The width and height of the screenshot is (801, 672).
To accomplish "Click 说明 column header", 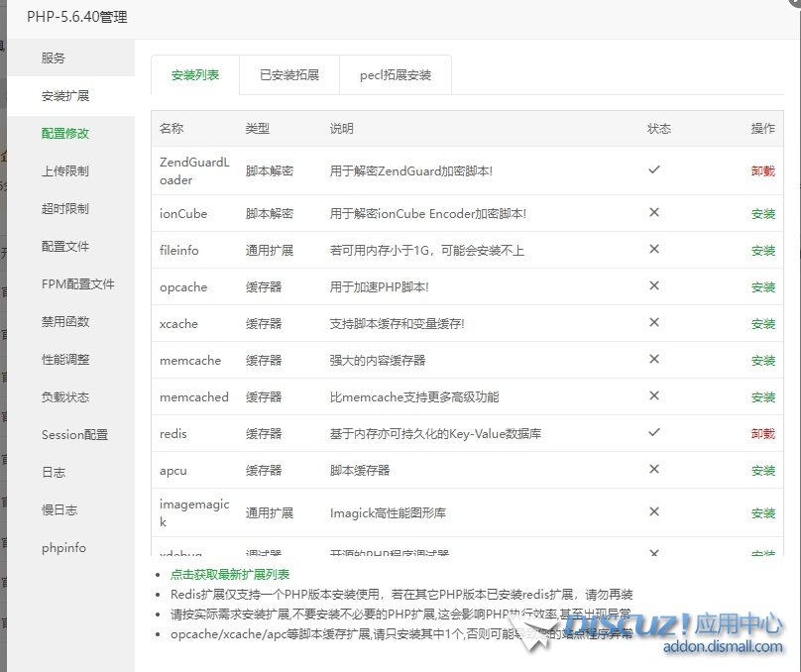I will pos(341,129).
